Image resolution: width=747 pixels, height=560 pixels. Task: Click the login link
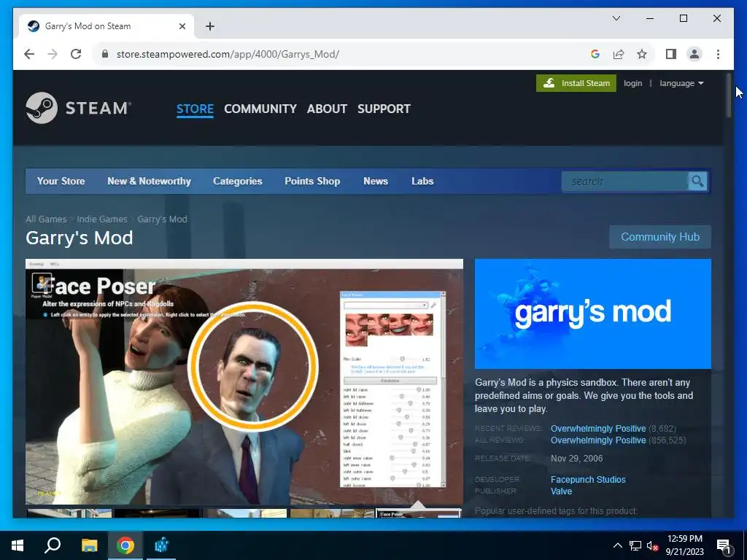632,83
